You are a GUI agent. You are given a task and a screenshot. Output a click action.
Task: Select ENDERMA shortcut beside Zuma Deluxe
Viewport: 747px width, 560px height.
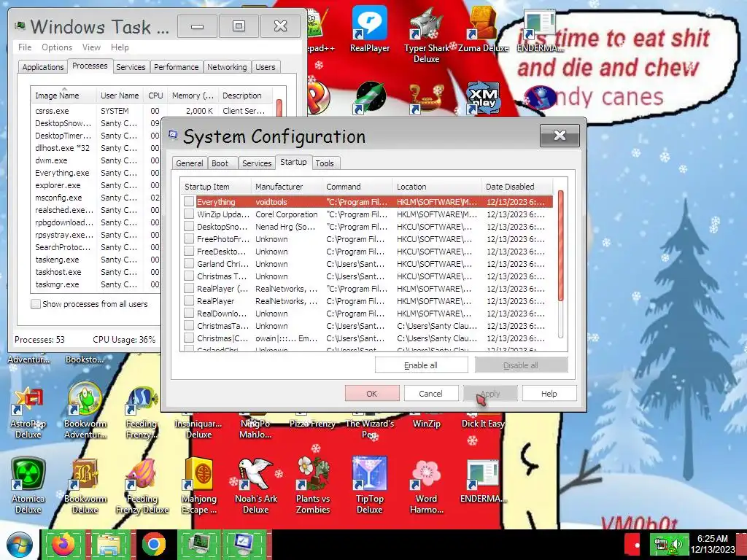point(540,29)
